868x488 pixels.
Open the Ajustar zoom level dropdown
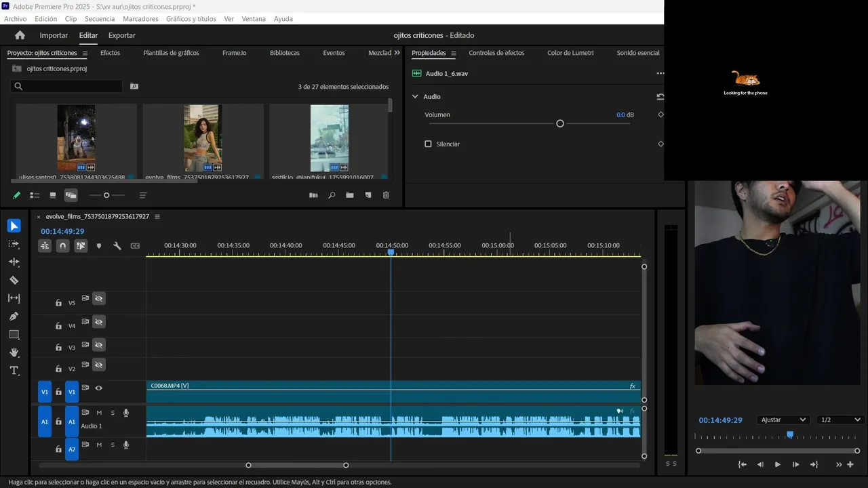[x=783, y=420]
